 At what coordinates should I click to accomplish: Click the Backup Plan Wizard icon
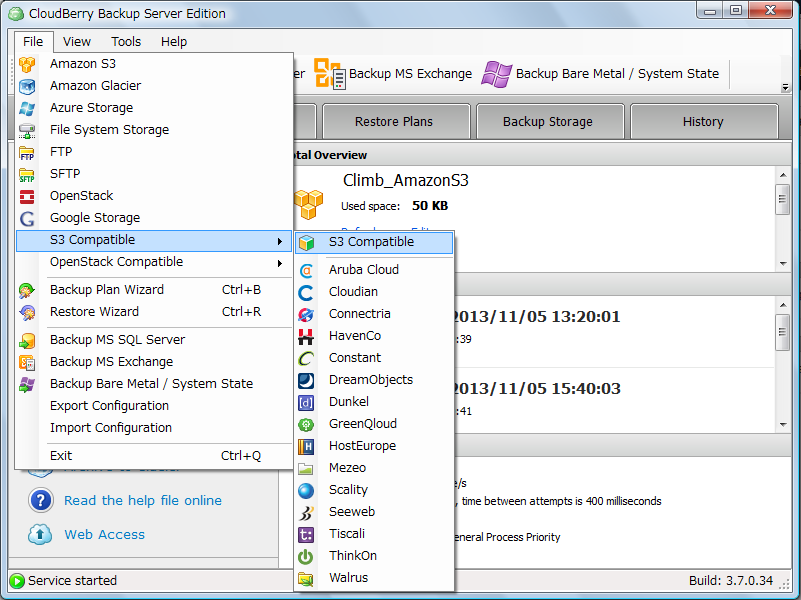27,290
